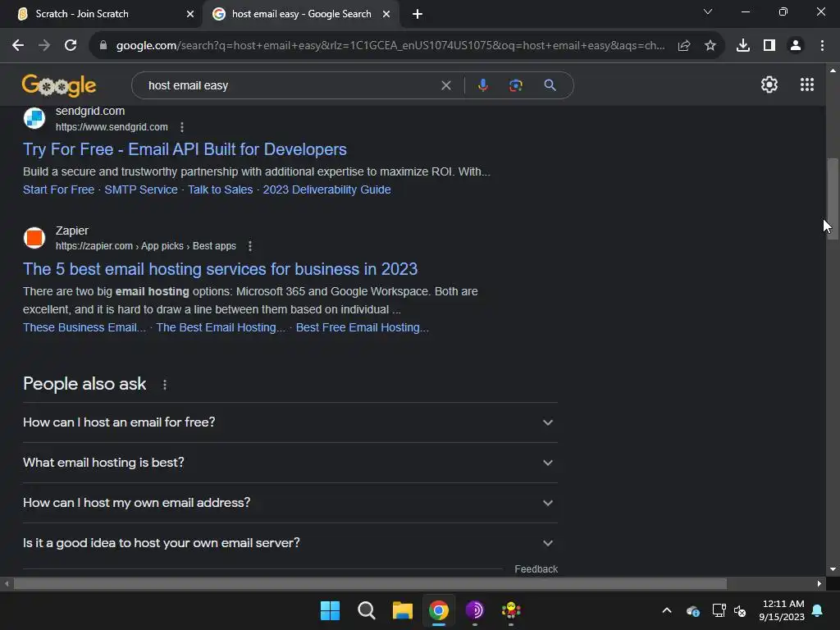Expand "How can I host an email for free?"
Viewport: 840px width, 630px height.
click(x=290, y=422)
